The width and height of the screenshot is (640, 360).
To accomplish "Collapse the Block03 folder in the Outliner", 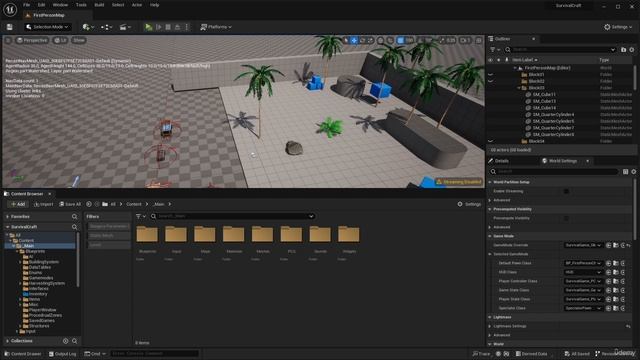I will click(x=519, y=88).
